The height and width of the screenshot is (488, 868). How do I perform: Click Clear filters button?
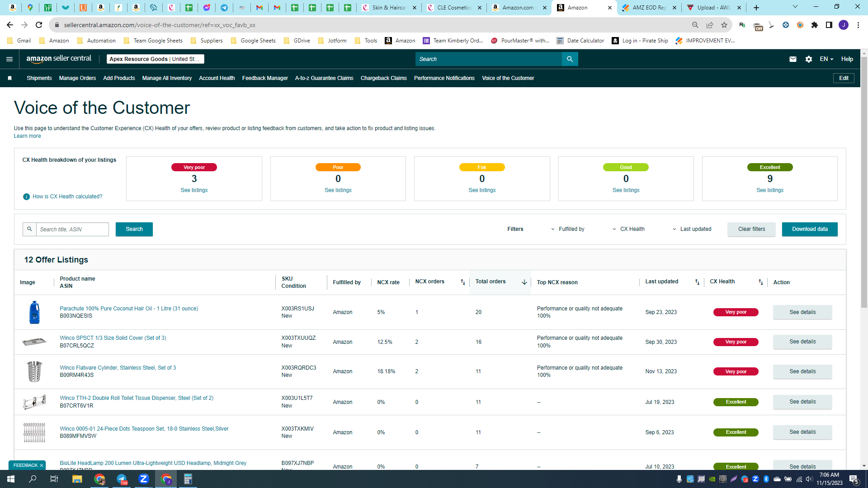(752, 229)
